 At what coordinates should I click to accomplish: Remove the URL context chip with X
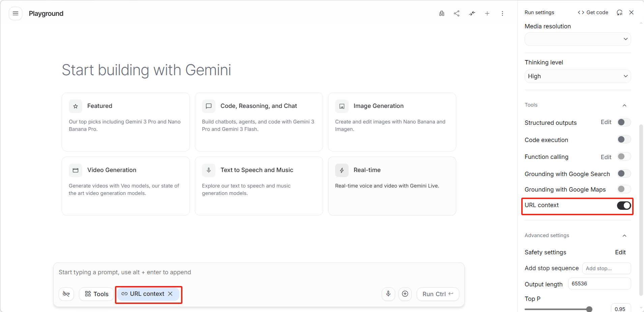click(x=171, y=294)
